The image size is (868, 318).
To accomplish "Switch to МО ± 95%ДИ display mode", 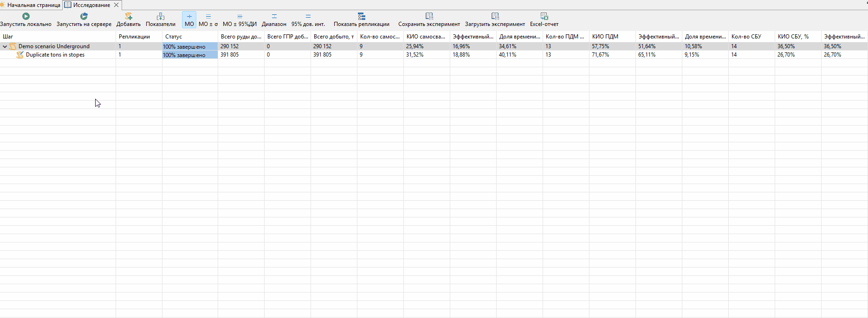I will point(240,20).
